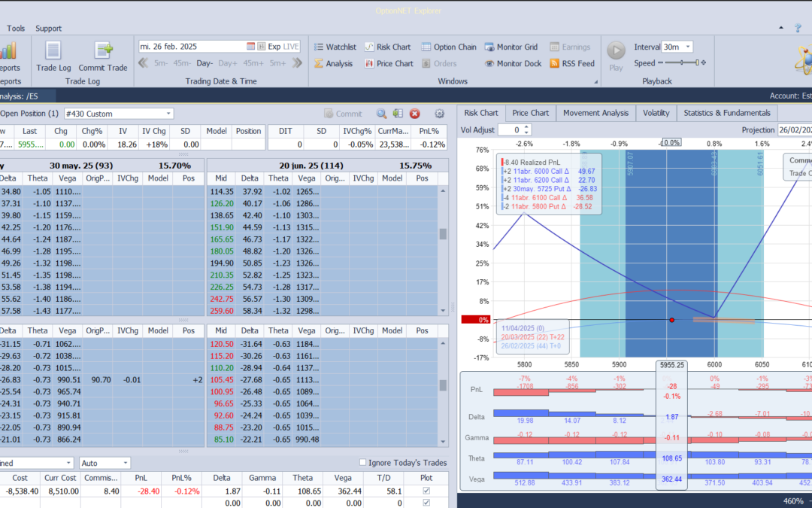Jump forward with the double-right arrow
This screenshot has width=812, height=508.
point(297,63)
